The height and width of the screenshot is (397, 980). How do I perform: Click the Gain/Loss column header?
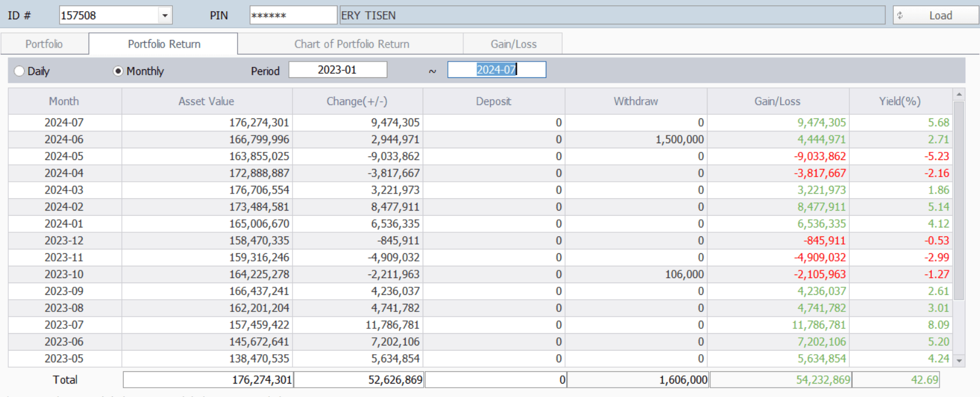click(778, 101)
